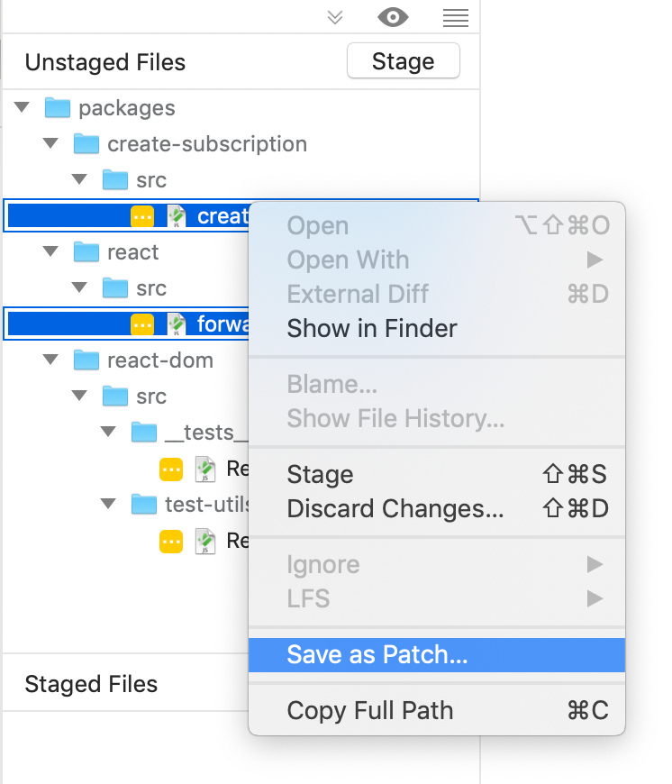Toggle the eye visibility icon
This screenshot has height=784, width=672.
[393, 17]
